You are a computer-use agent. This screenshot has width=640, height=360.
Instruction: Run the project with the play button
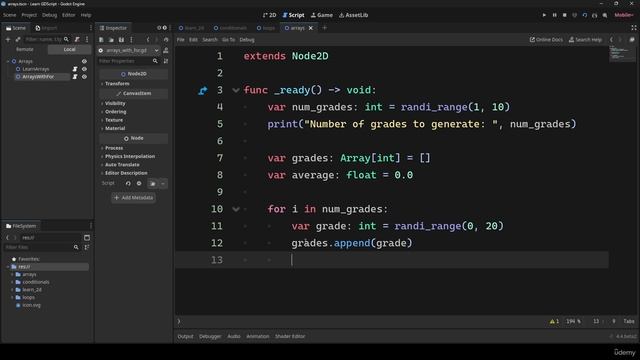tap(544, 15)
